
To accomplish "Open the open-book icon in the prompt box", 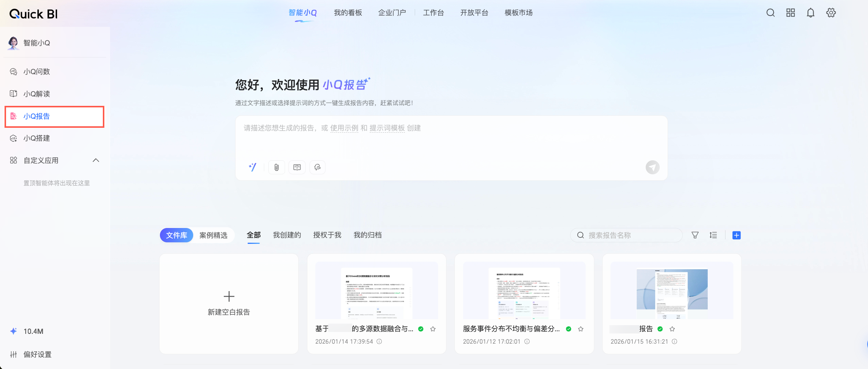I will (x=297, y=167).
